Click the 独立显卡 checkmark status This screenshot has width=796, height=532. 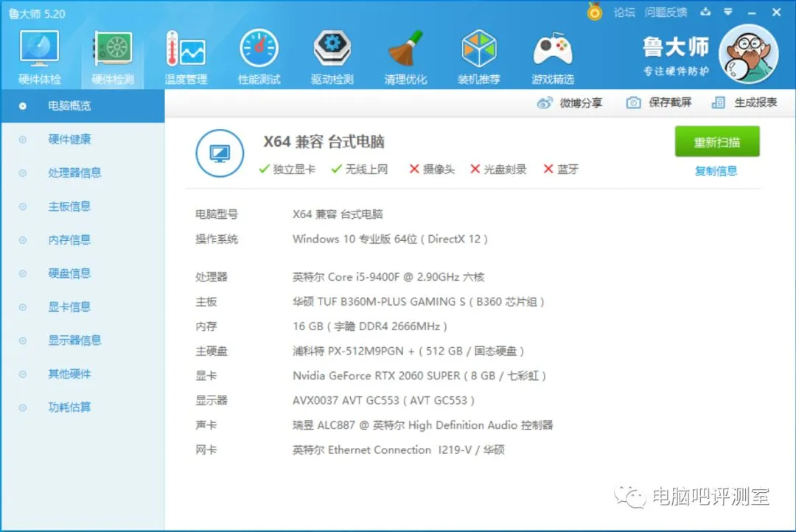[287, 169]
